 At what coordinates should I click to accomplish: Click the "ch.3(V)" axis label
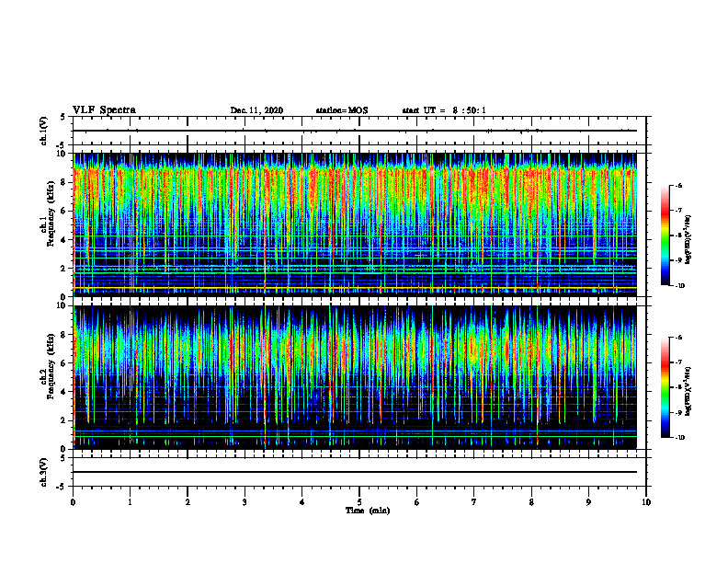click(44, 472)
